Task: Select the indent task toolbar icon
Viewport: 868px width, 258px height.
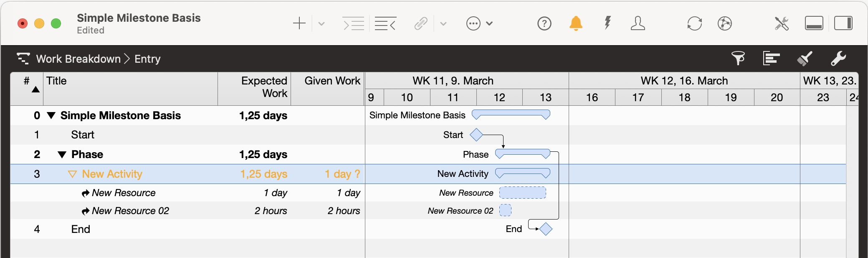Action: [353, 23]
